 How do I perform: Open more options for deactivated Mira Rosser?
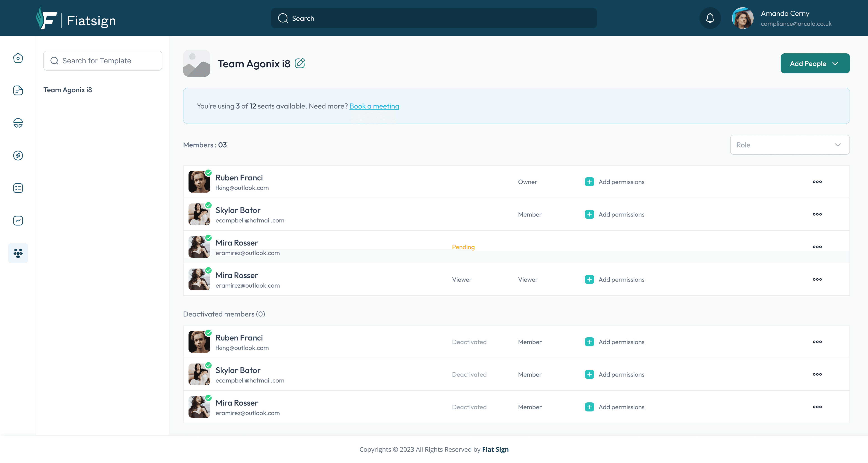point(817,407)
